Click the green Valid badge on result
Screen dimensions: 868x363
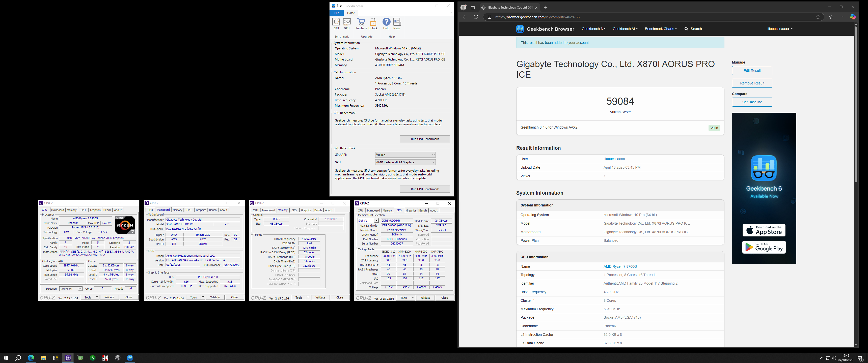[x=714, y=128]
